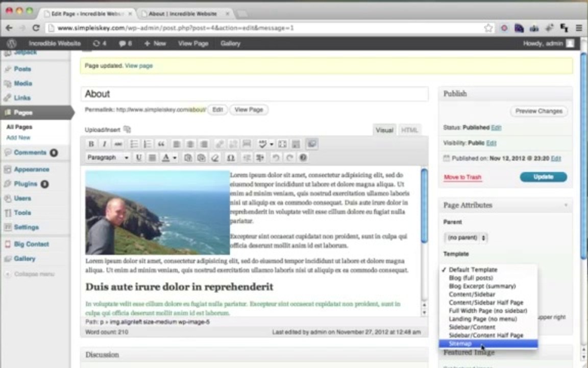The height and width of the screenshot is (368, 588).
Task: Choose Content/Sidebar Half Page template
Action: coord(488,302)
